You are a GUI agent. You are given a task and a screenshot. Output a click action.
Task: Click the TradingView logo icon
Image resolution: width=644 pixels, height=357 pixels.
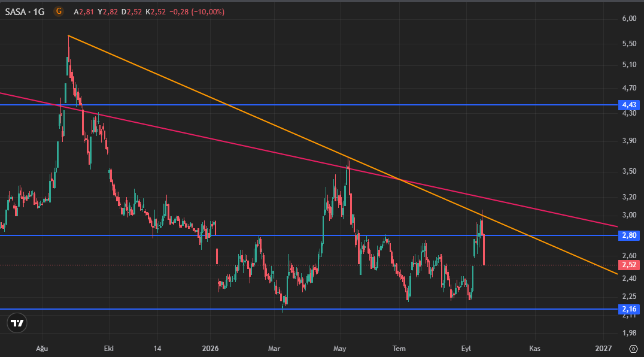coord(17,323)
